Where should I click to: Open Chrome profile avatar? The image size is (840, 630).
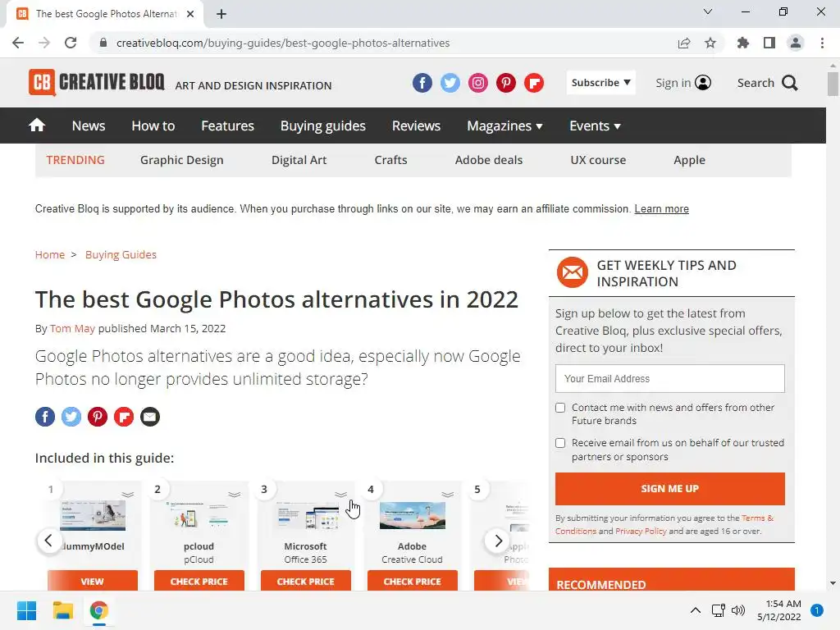[x=796, y=43]
